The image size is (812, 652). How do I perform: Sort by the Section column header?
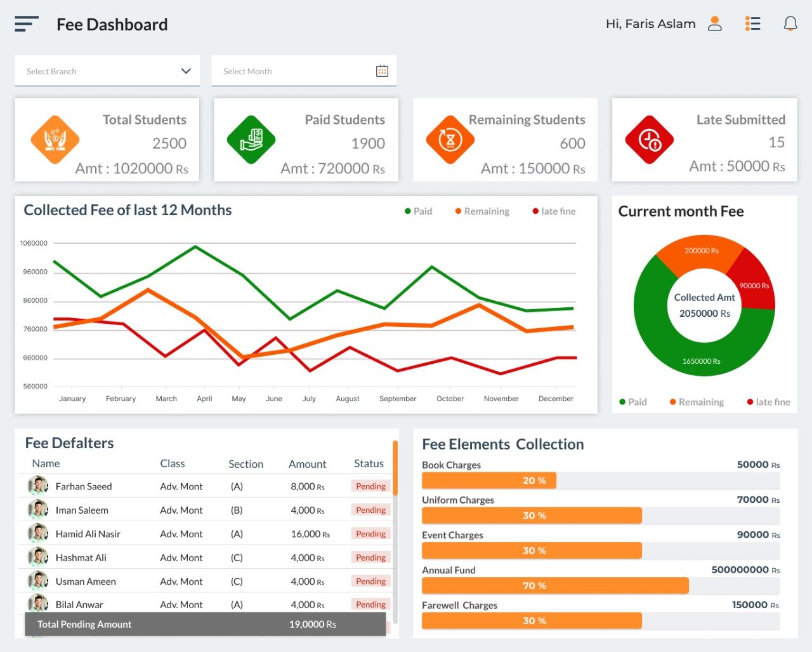(246, 464)
